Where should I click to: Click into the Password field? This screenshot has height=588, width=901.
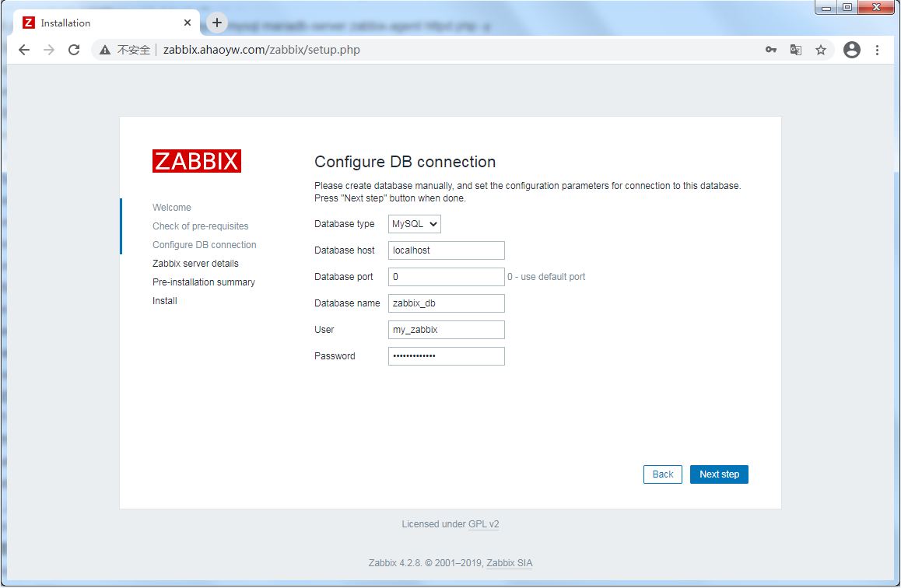(446, 356)
